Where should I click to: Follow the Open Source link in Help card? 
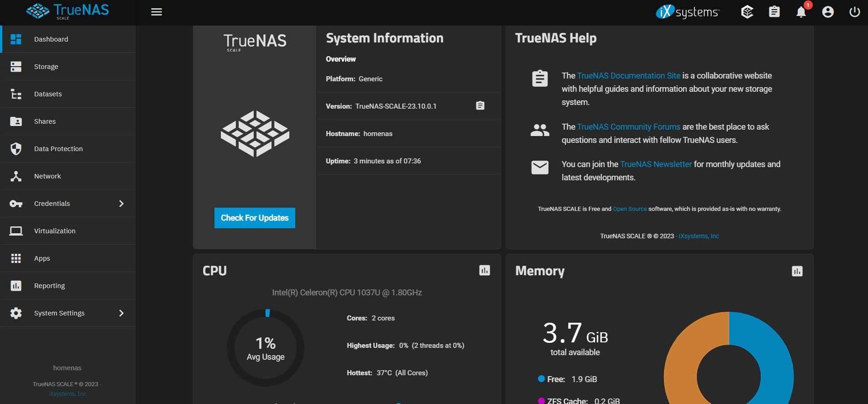tap(630, 209)
